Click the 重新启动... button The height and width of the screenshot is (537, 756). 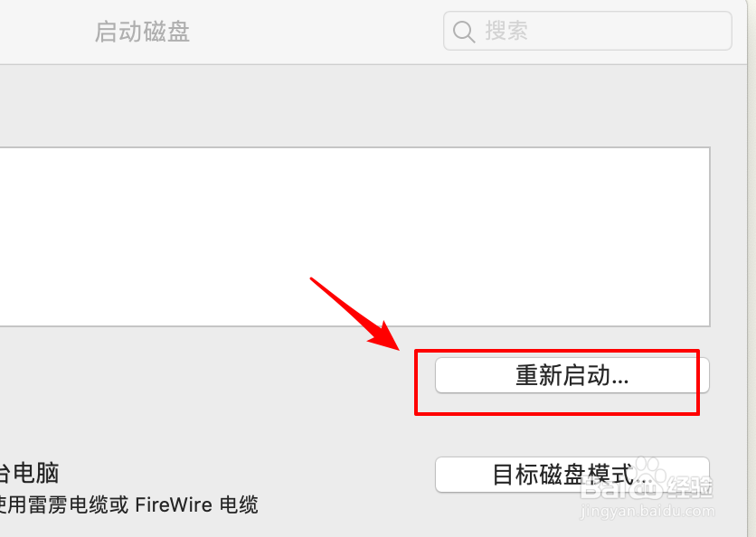[x=572, y=375]
